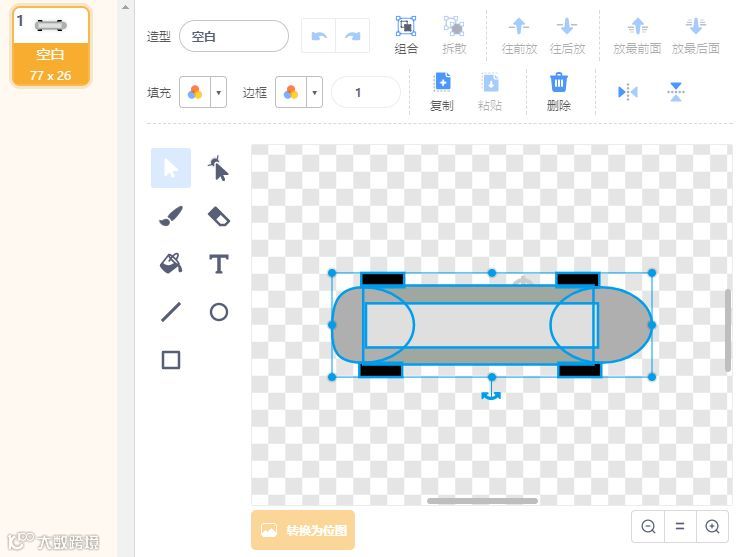This screenshot has width=754, height=557.
Task: Click the canvas horizontal scrollbar
Action: 482,501
